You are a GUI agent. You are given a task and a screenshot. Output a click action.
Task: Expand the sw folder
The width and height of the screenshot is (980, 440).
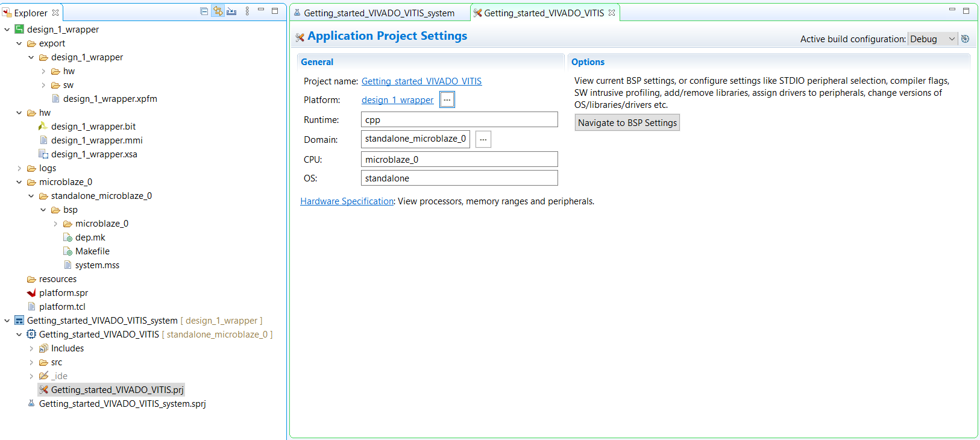click(x=43, y=85)
